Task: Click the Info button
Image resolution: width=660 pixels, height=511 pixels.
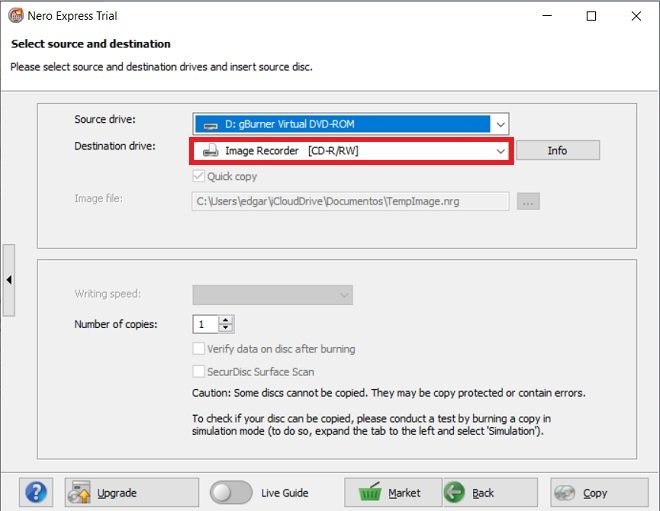Action: tap(558, 150)
